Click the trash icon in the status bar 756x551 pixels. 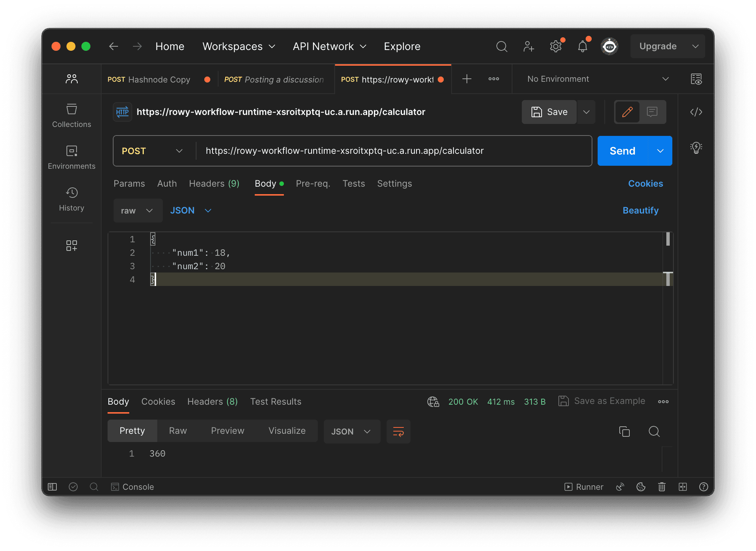662,487
